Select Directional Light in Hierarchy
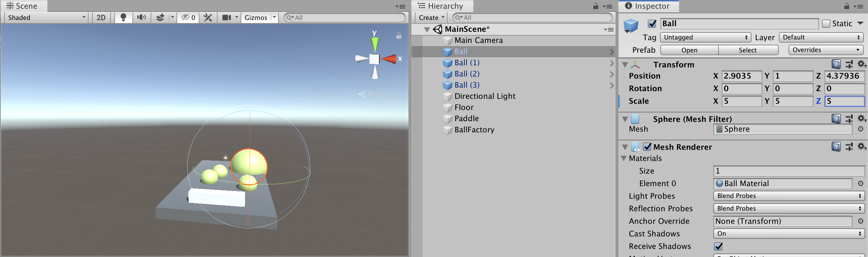The image size is (868, 257). tap(485, 96)
